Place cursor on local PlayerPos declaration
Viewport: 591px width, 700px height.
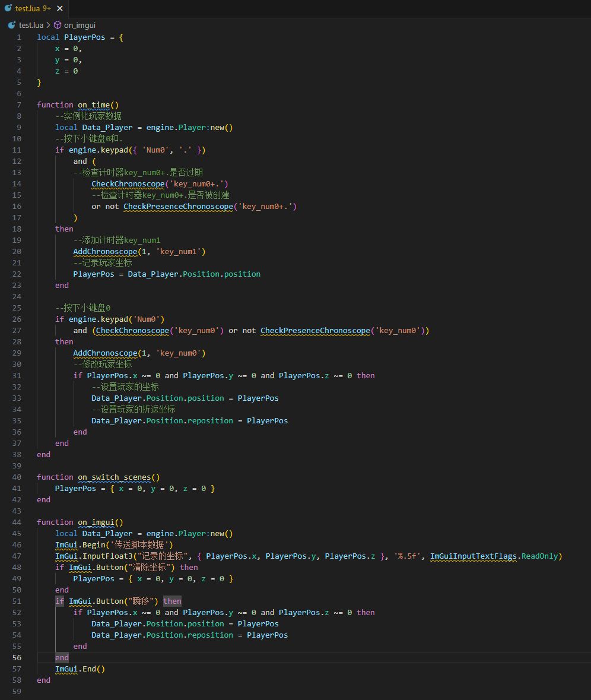[x=85, y=37]
